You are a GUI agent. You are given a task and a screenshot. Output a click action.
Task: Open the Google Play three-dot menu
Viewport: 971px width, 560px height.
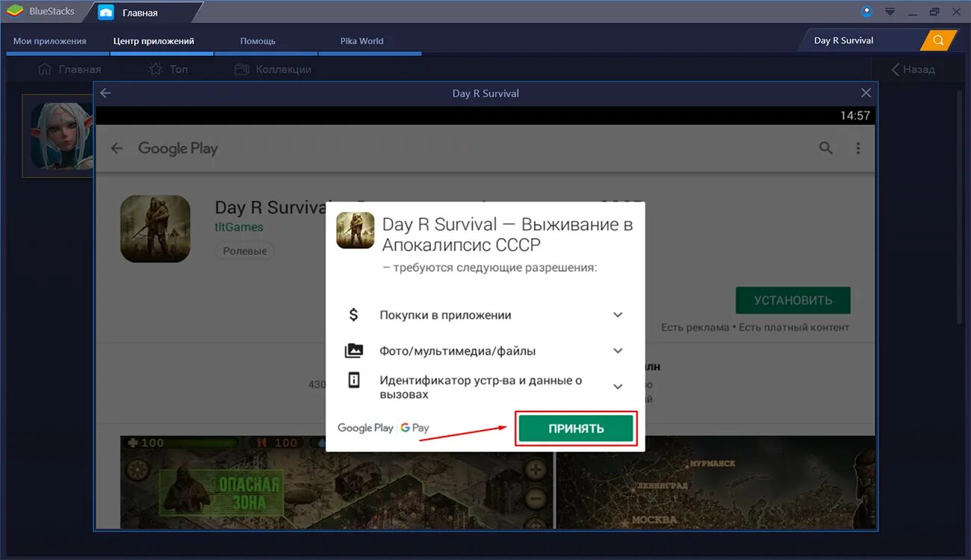(x=858, y=148)
